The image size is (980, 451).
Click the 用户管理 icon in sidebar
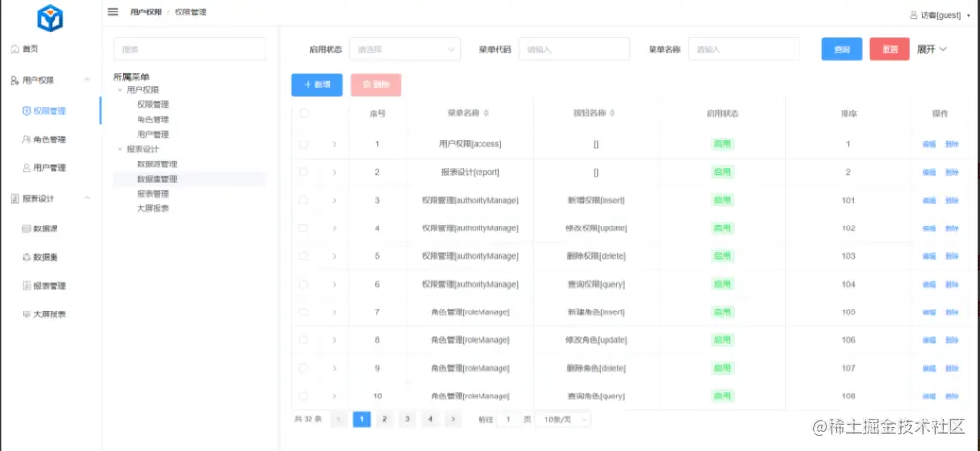[26, 168]
